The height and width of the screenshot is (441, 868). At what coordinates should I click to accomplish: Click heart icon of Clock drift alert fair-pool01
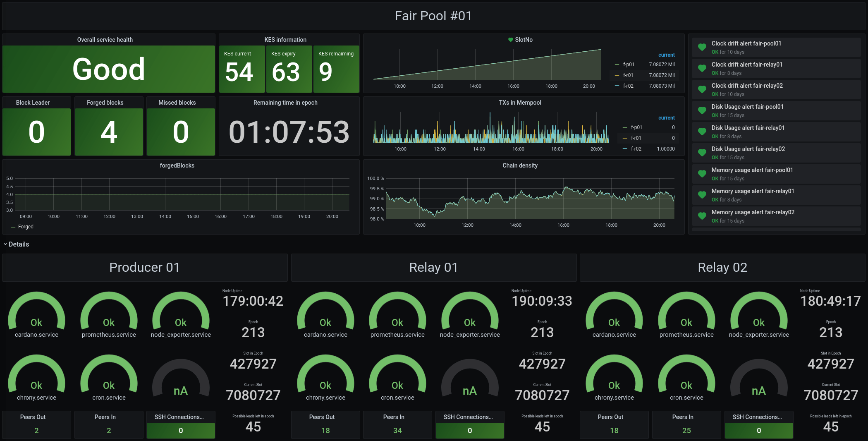click(x=702, y=47)
